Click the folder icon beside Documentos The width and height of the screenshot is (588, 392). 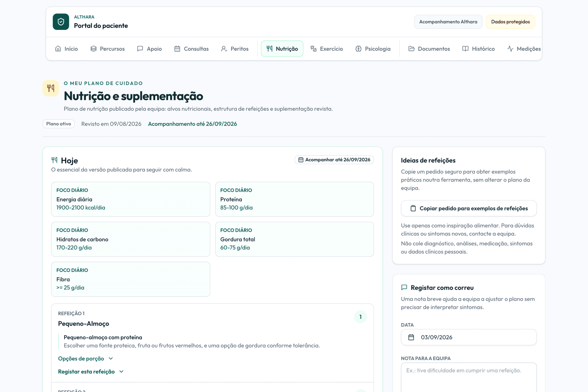[x=412, y=49]
